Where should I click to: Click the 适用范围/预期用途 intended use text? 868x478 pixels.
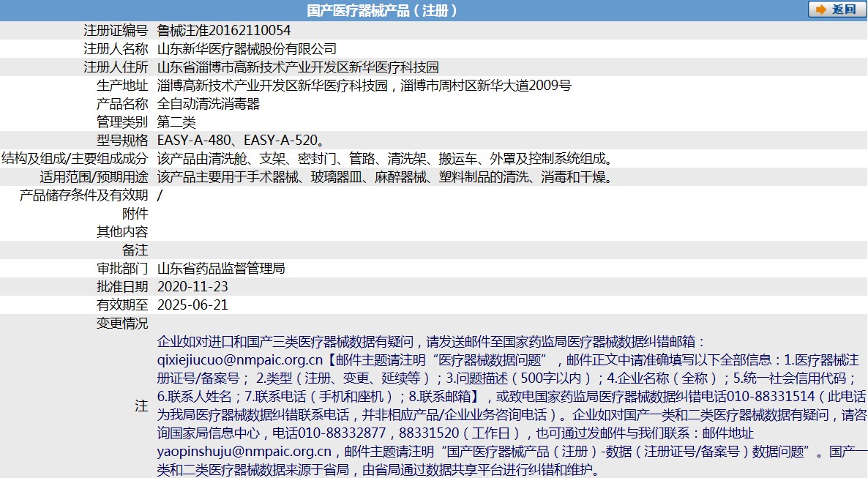click(x=384, y=177)
